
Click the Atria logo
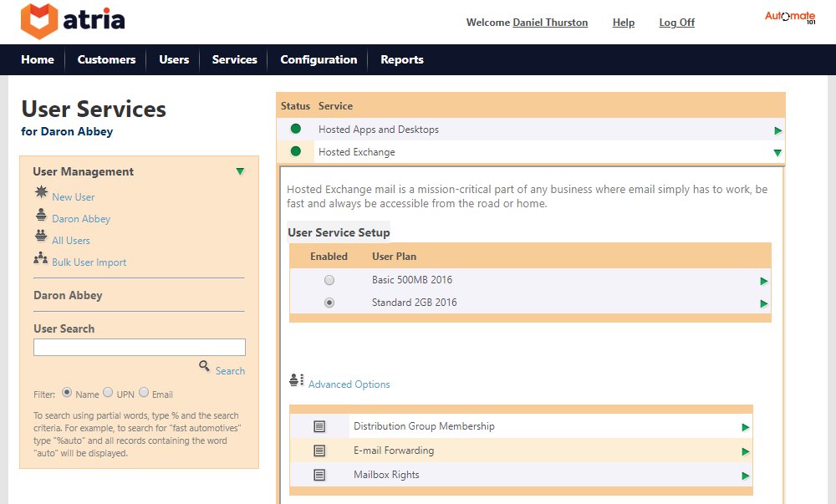[73, 21]
